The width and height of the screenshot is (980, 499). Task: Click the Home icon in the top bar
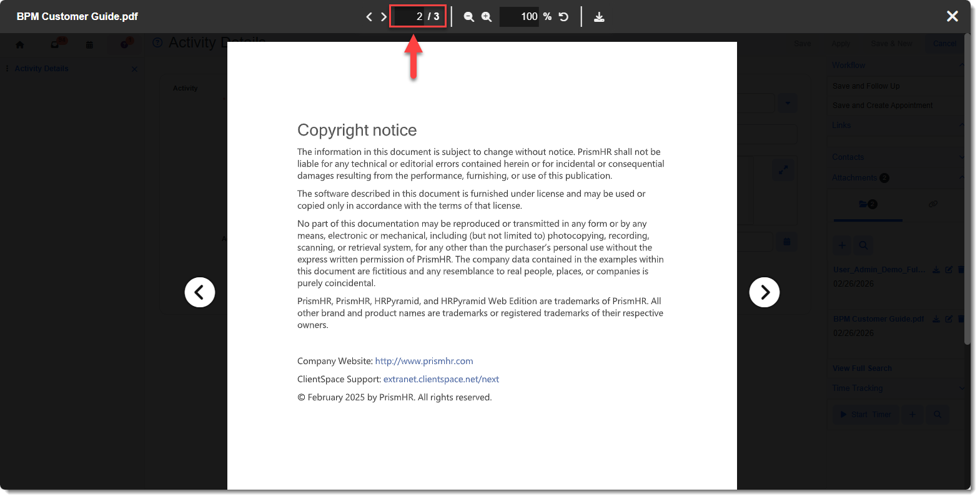[x=20, y=44]
